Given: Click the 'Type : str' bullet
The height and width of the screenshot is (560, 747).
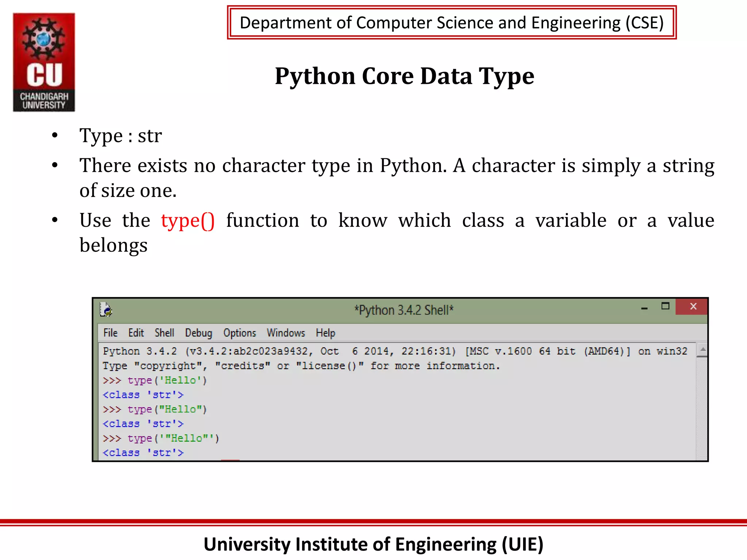Looking at the screenshot, I should click(x=121, y=136).
